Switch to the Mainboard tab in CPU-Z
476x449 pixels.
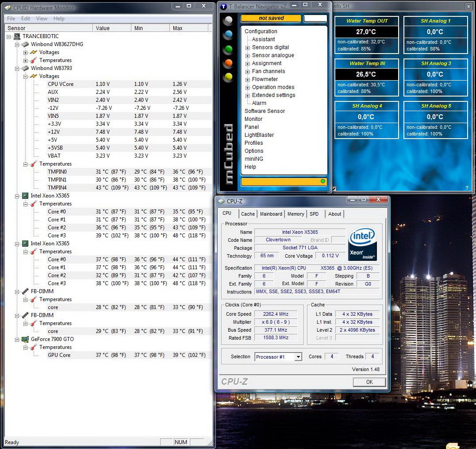click(271, 214)
